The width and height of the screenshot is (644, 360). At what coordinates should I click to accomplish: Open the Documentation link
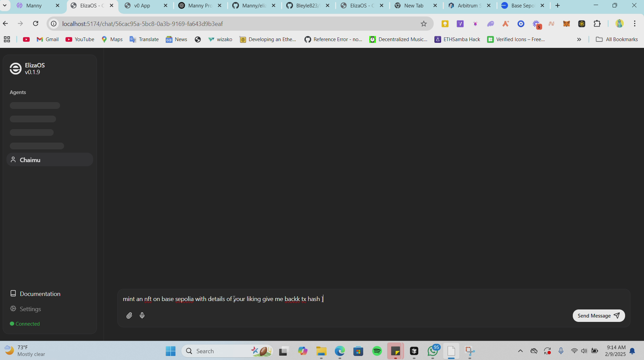pos(40,294)
